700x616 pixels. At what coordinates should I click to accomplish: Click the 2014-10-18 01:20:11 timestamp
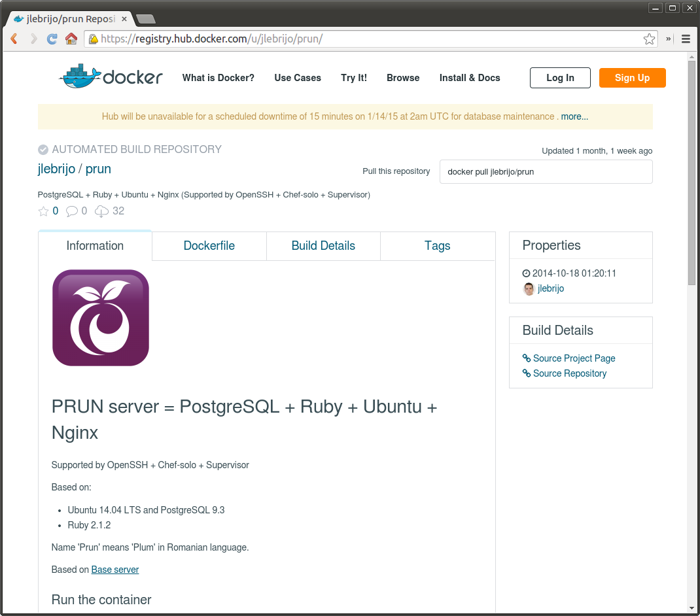tap(574, 273)
